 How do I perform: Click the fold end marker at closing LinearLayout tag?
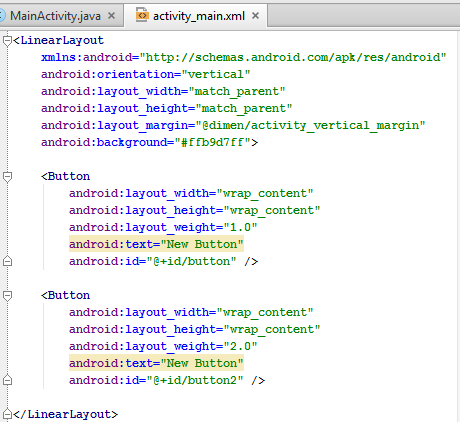7,414
